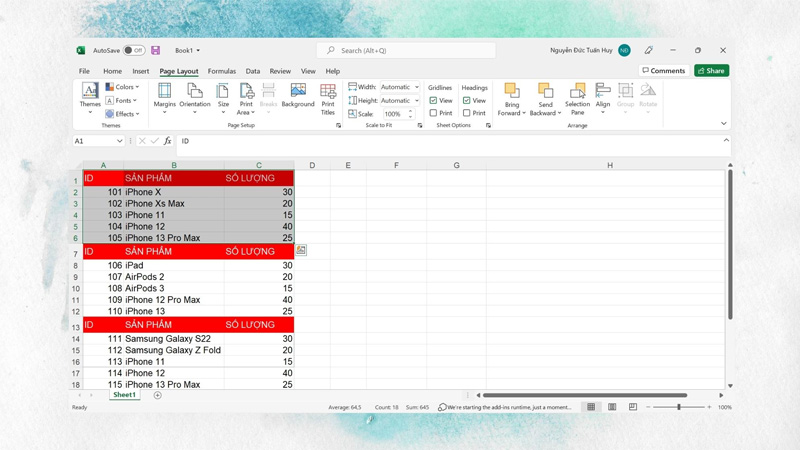Open the Sheet Options dialog launcher

(488, 125)
